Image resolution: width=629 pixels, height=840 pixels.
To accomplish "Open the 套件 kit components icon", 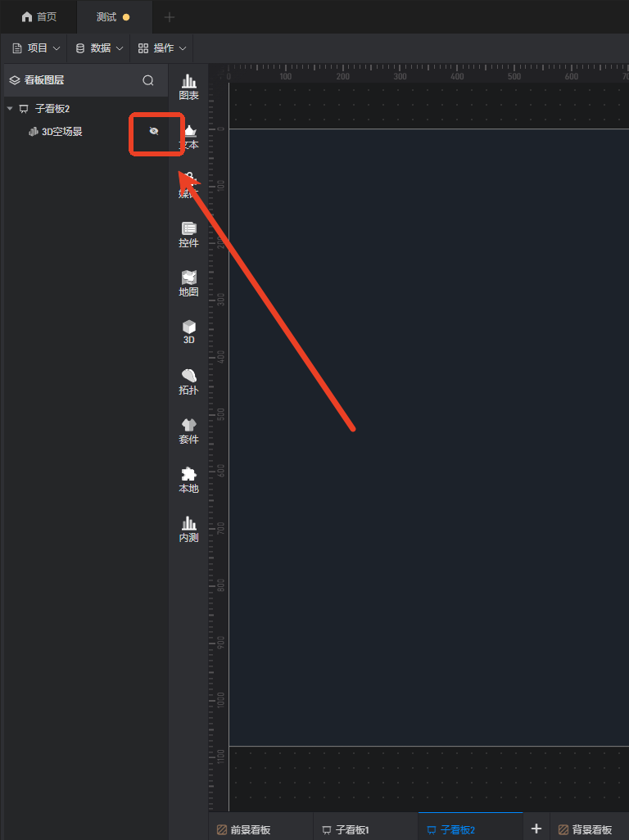I will 188,431.
